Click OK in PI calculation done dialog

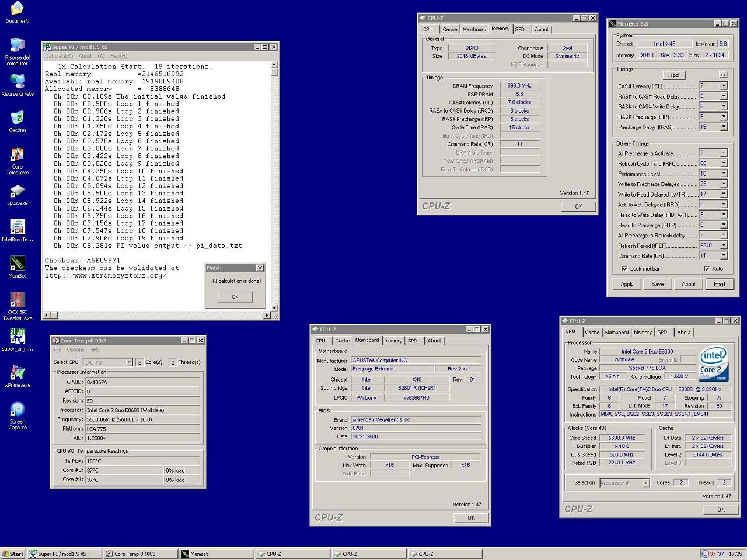pyautogui.click(x=235, y=297)
